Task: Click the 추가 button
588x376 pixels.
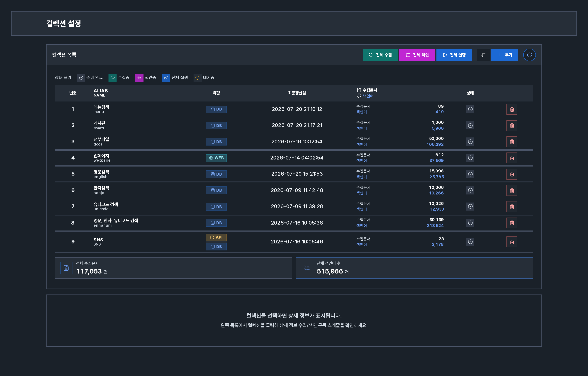Action: (505, 55)
